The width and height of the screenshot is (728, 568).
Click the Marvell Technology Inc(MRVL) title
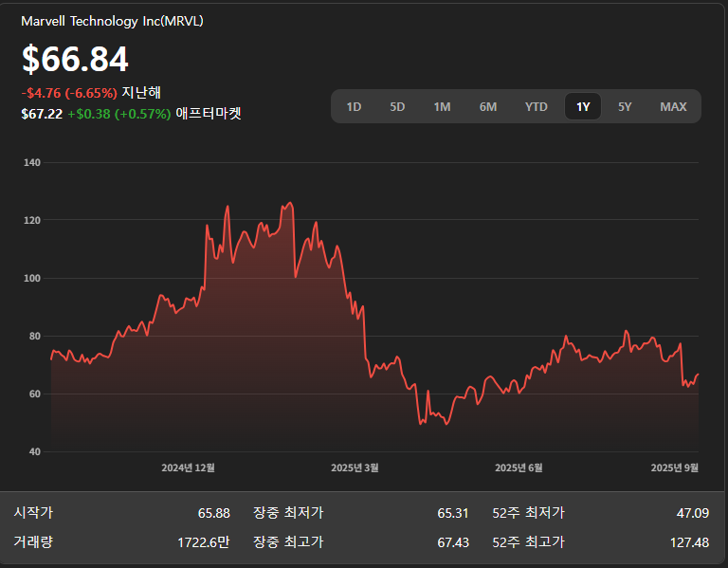pyautogui.click(x=113, y=22)
